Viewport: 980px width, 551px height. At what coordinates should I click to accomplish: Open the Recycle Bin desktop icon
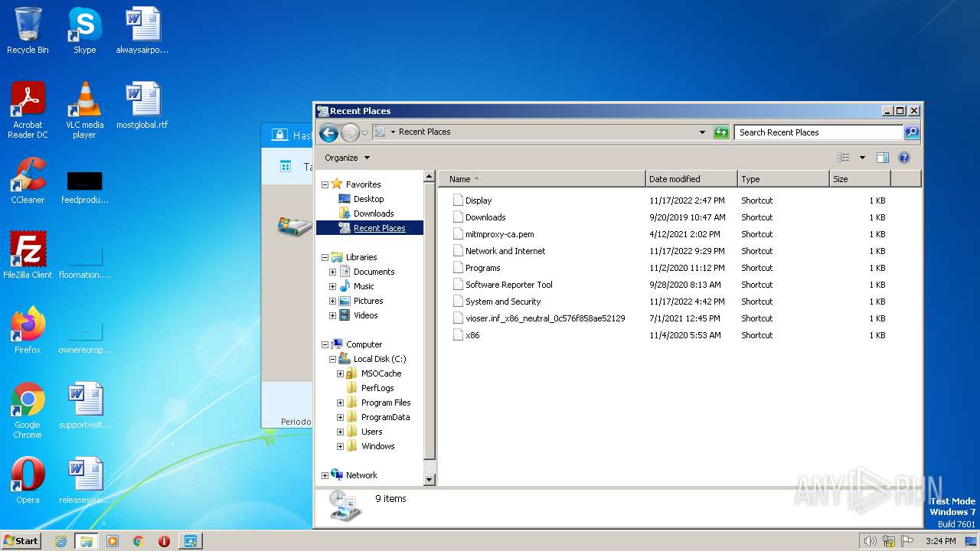[28, 31]
